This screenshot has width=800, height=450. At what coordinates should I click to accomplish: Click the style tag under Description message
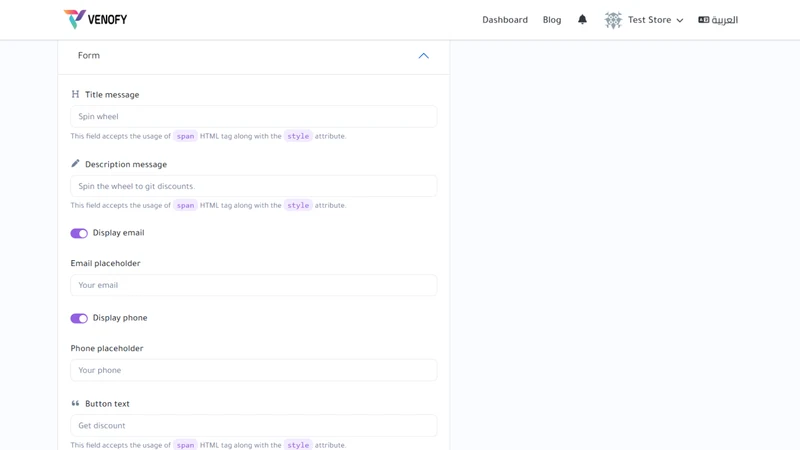(298, 205)
